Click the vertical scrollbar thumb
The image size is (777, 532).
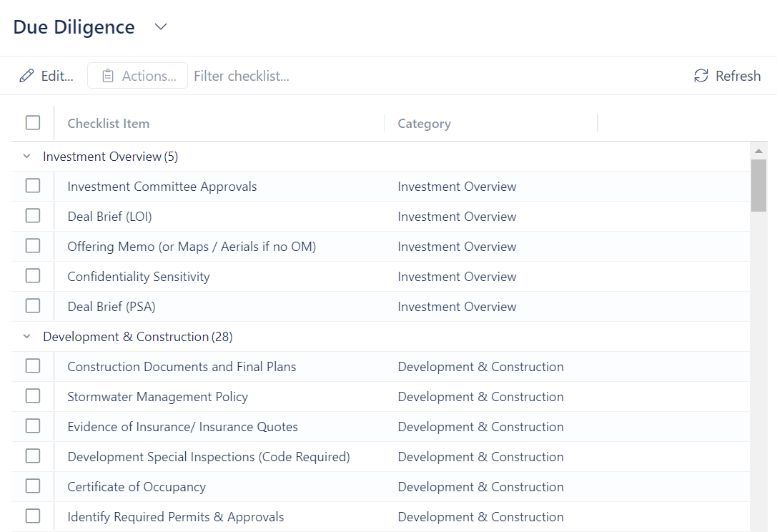(758, 185)
